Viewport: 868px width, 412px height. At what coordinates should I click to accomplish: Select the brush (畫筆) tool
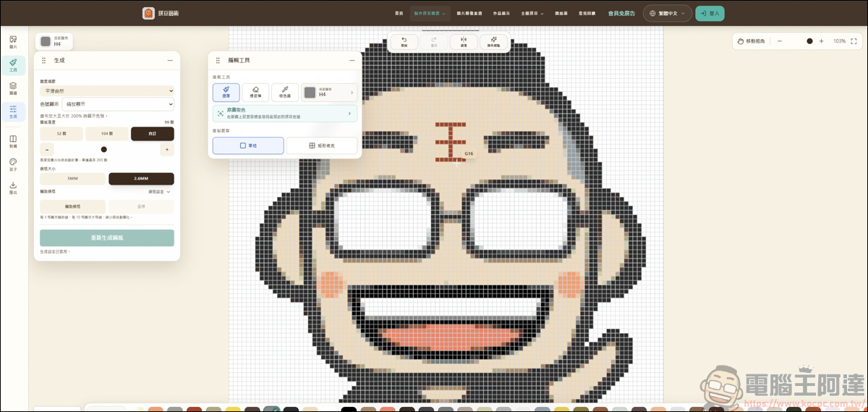click(x=226, y=92)
